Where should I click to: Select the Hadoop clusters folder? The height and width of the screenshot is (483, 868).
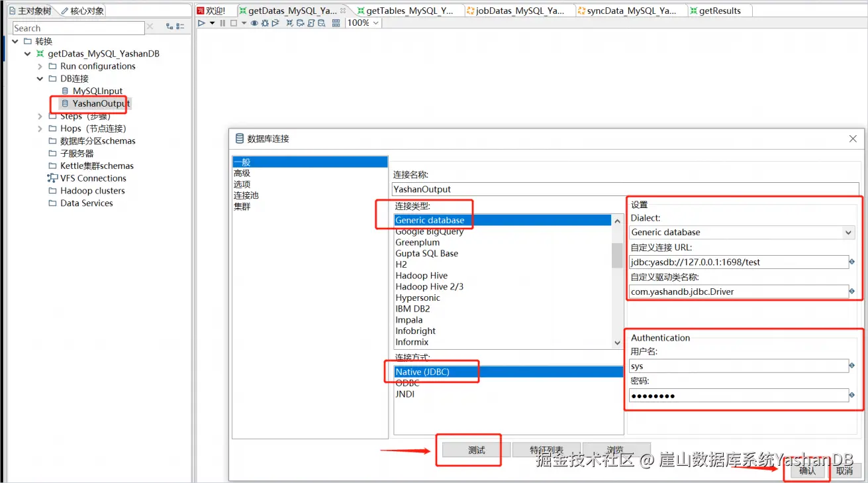coord(92,191)
